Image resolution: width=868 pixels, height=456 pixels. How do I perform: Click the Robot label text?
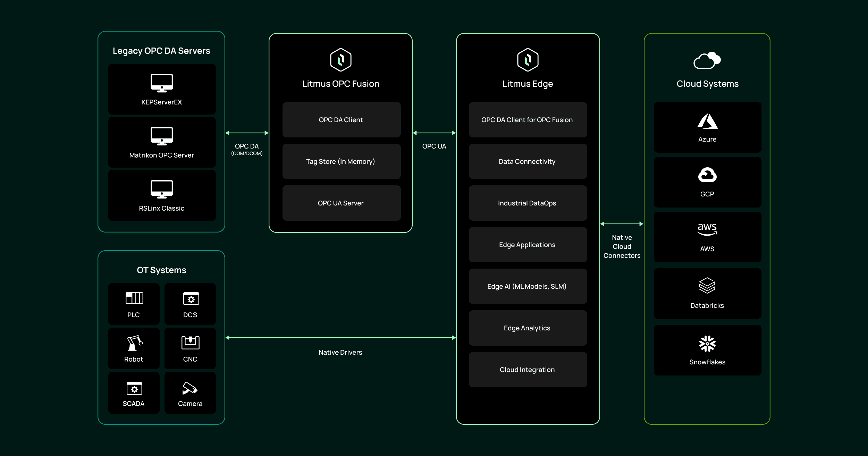[134, 359]
